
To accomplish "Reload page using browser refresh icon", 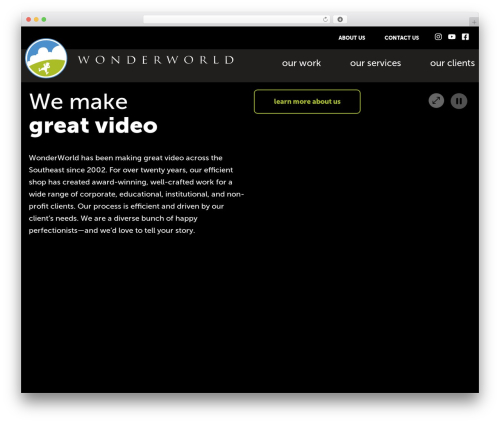I will click(325, 19).
